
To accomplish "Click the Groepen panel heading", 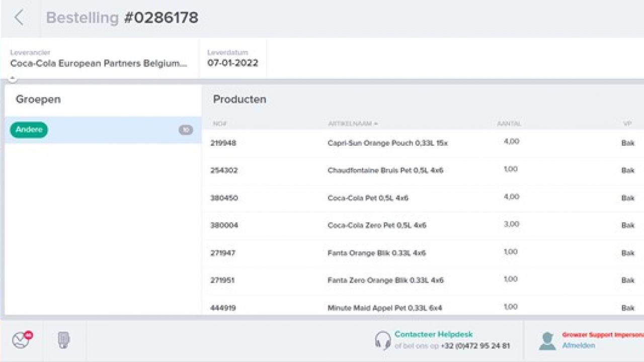I will pyautogui.click(x=38, y=100).
